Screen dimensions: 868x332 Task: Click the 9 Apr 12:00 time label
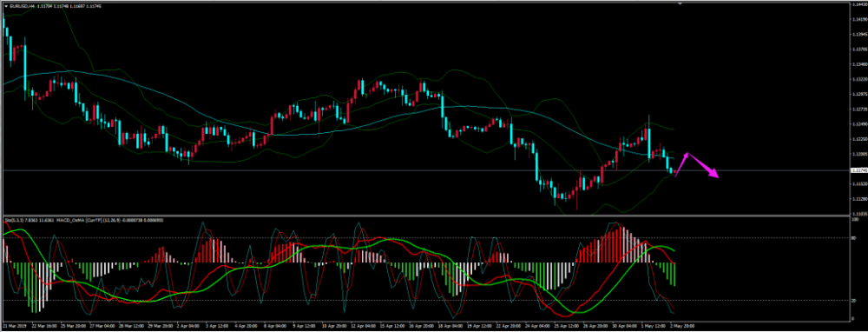point(304,325)
